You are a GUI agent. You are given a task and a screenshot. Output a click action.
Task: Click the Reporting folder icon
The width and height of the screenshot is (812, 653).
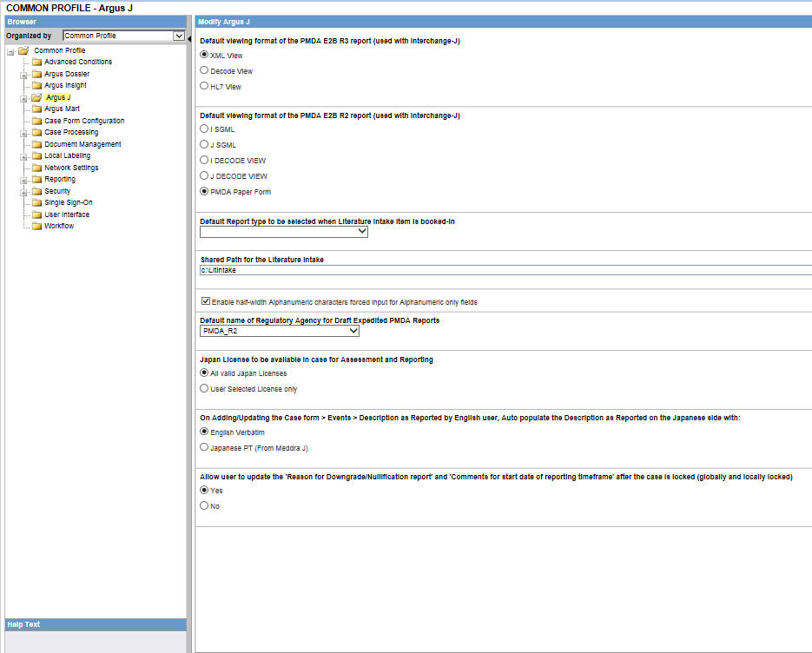[36, 179]
